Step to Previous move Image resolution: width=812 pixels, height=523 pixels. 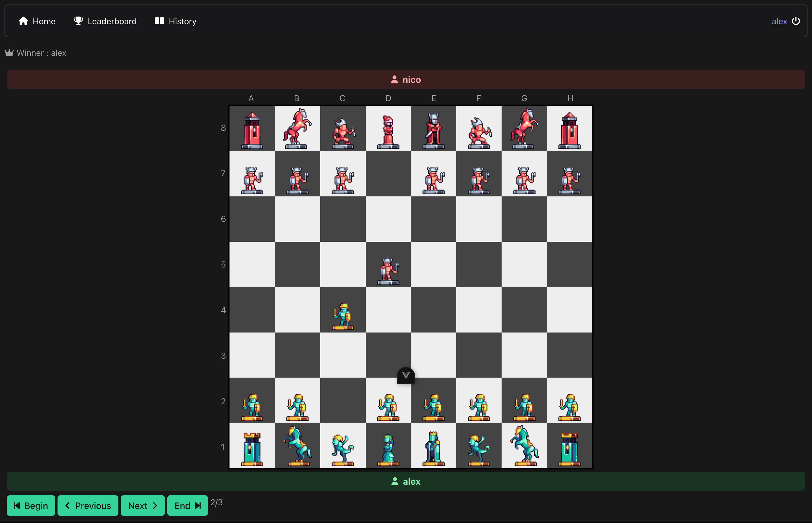coord(88,505)
